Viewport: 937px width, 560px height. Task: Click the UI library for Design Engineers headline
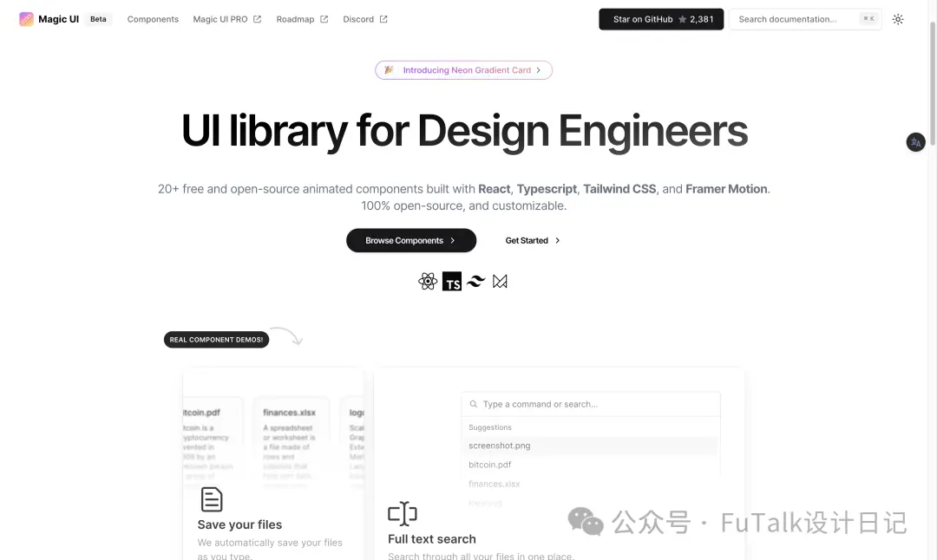pyautogui.click(x=464, y=131)
